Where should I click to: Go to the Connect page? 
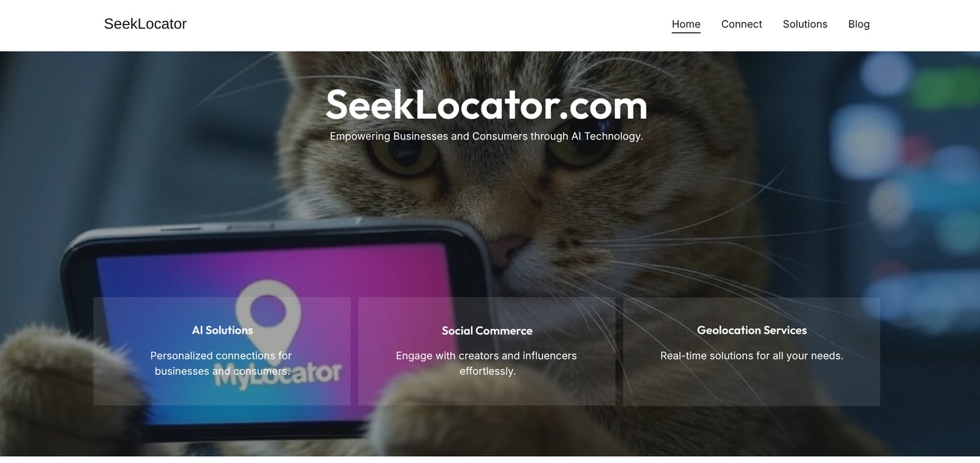(x=742, y=24)
